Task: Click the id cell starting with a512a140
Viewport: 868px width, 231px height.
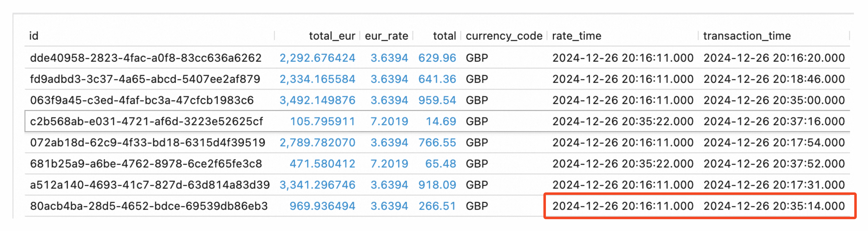Action: click(150, 185)
